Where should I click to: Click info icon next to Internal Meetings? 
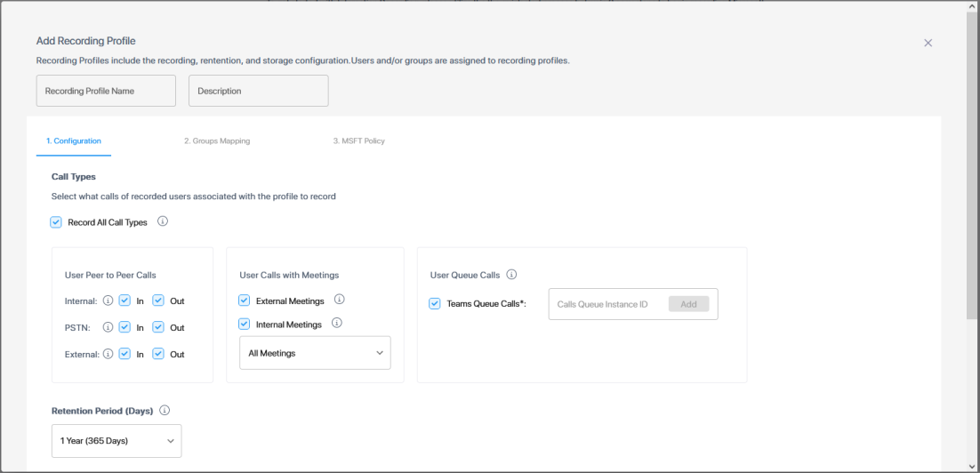pos(337,324)
